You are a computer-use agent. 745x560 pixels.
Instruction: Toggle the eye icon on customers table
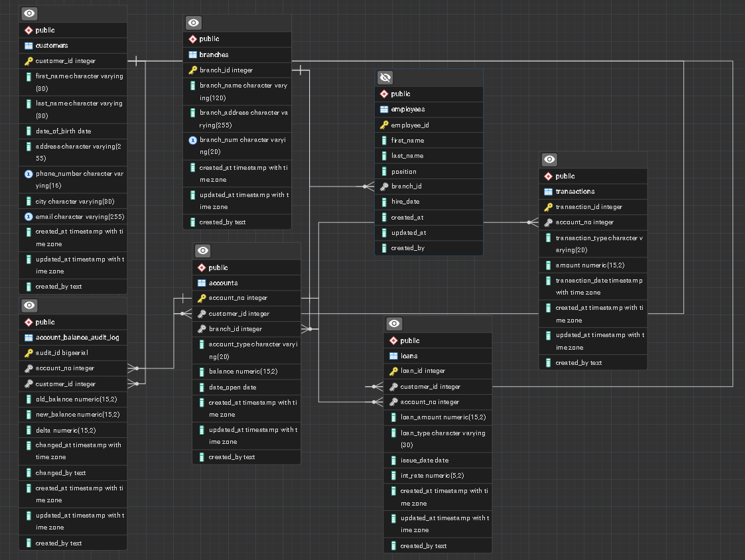[29, 13]
